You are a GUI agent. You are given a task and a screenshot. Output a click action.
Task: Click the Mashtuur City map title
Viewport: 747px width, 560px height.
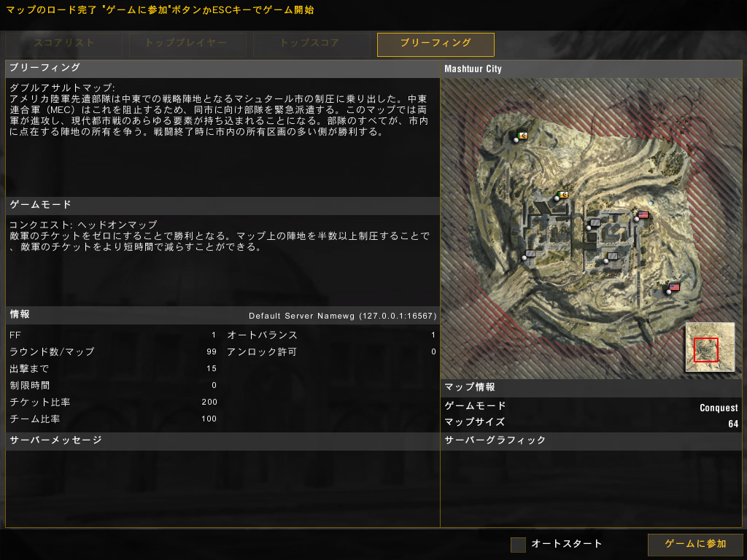point(473,69)
